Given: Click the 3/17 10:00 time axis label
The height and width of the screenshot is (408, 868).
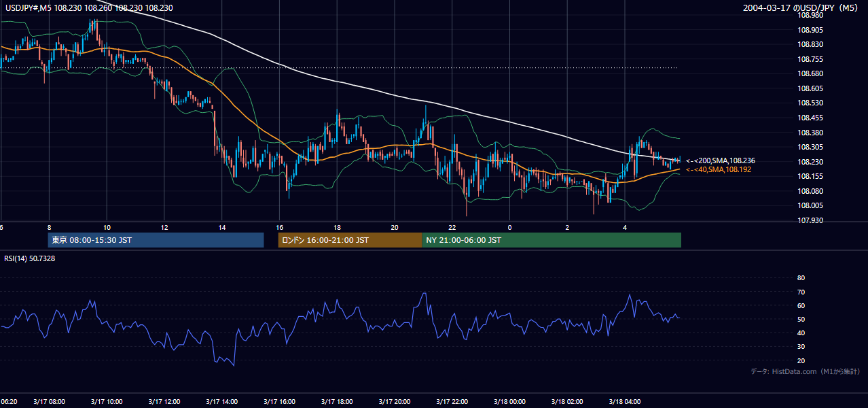Looking at the screenshot, I should click(x=107, y=401).
